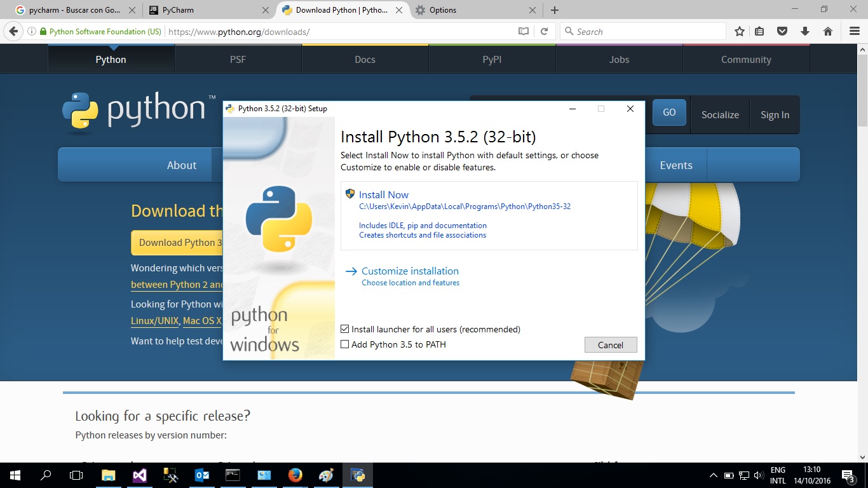Open Outlook from the taskbar
The width and height of the screenshot is (868, 488).
(201, 475)
